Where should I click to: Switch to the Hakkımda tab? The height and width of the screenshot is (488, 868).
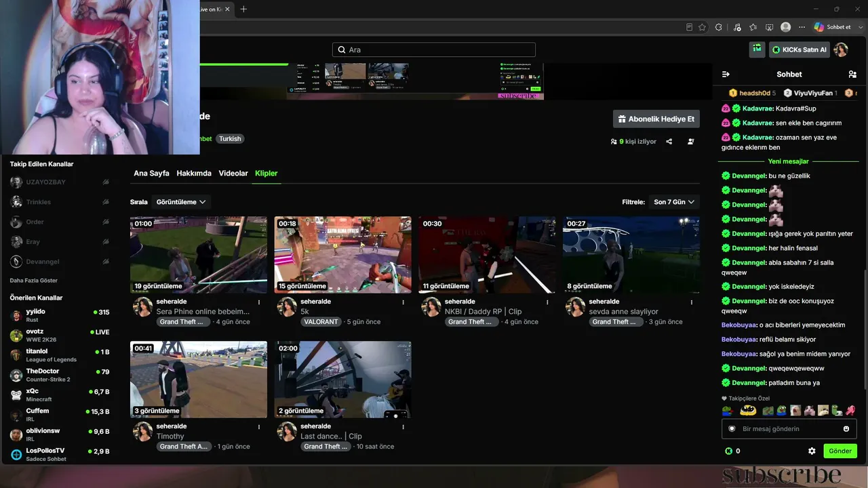pos(194,174)
